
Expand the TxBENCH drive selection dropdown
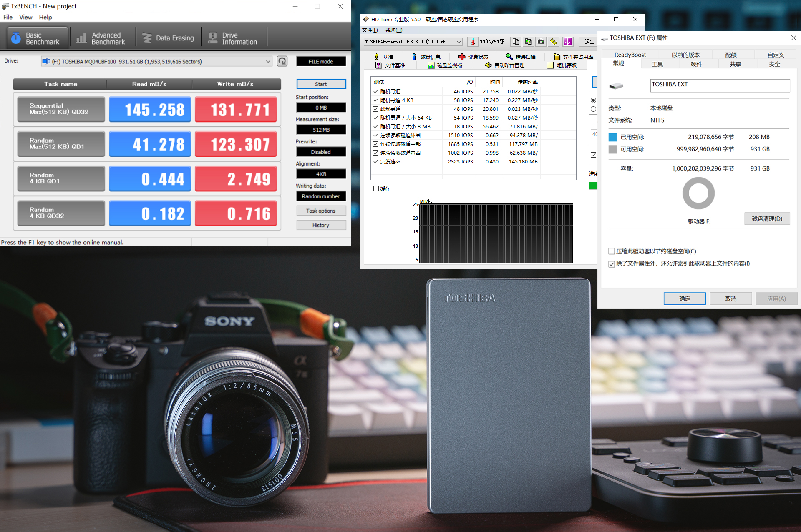pyautogui.click(x=268, y=62)
